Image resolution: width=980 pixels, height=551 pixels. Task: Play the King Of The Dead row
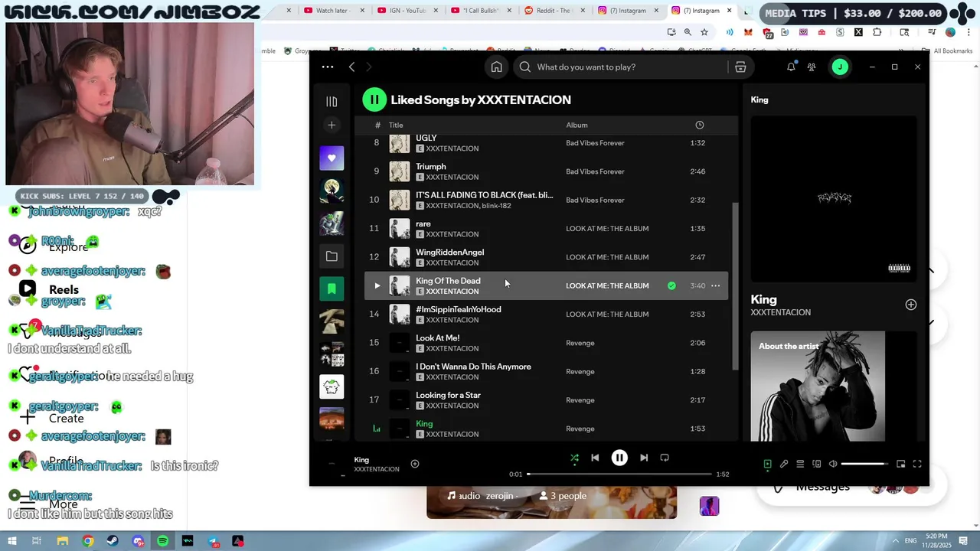[377, 285]
